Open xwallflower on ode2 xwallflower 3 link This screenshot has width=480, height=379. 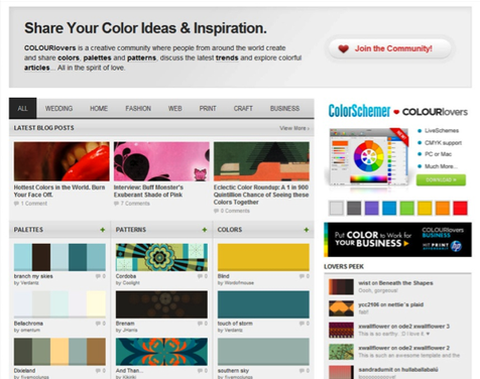(x=404, y=326)
